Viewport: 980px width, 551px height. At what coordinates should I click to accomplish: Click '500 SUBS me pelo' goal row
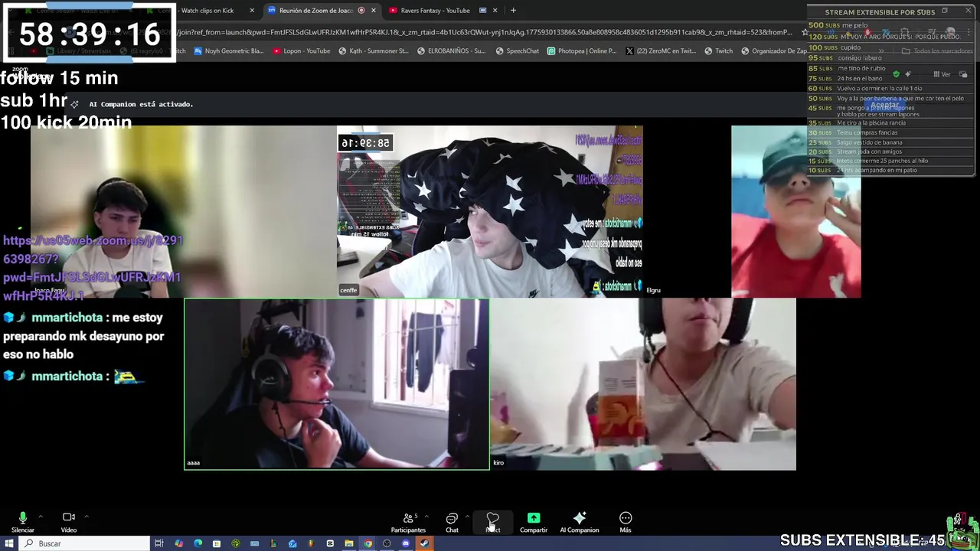pos(838,25)
